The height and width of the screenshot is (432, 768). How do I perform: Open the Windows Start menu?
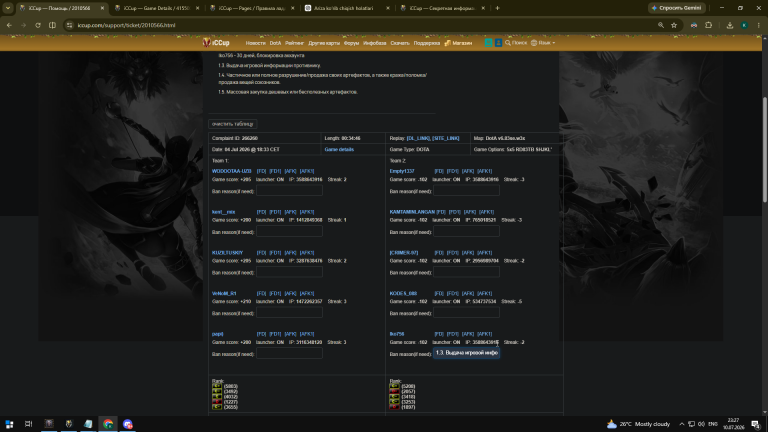9,424
